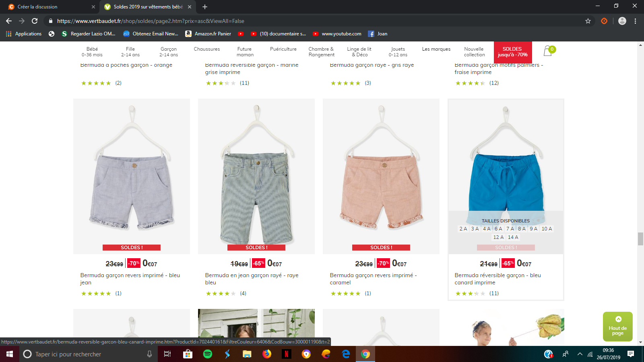Open the Applications bookmarks shortcut
This screenshot has height=362, width=644.
(x=24, y=34)
